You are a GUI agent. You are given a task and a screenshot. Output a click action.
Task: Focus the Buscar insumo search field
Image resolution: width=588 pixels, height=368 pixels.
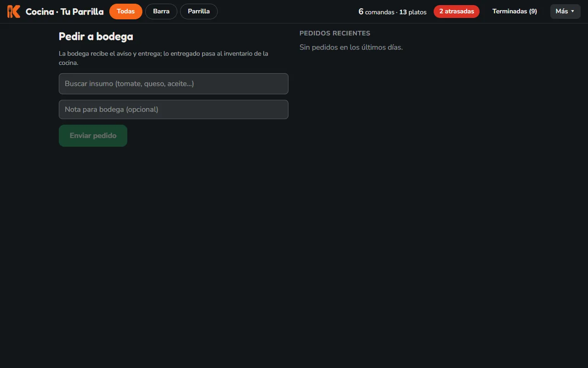(174, 84)
